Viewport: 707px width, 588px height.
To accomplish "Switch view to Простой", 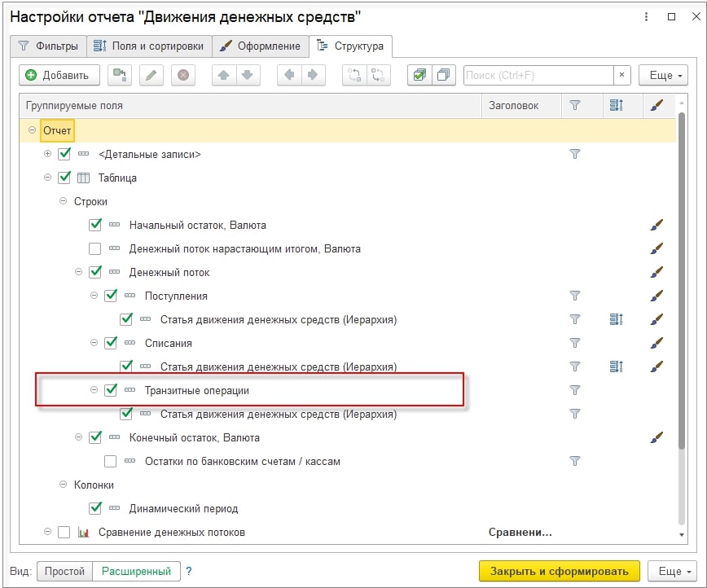I will point(64,572).
